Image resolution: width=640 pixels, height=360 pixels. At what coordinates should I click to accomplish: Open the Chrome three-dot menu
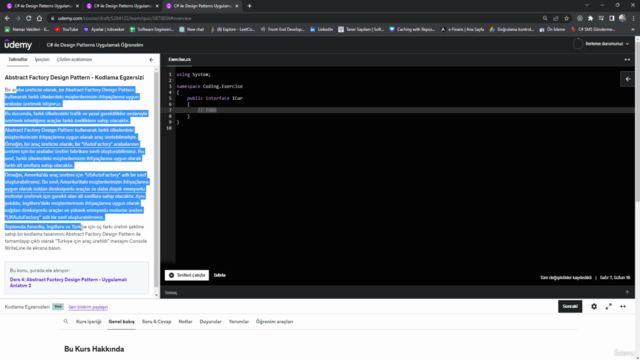coord(633,18)
